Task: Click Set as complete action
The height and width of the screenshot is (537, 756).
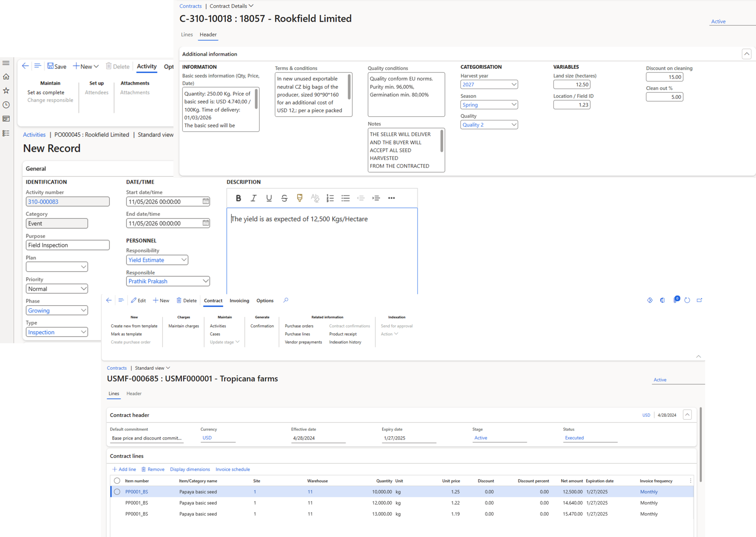Action: [46, 93]
